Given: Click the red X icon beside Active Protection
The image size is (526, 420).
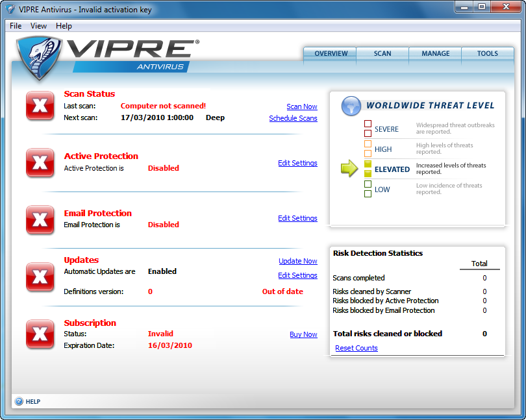Looking at the screenshot, I should click(40, 163).
